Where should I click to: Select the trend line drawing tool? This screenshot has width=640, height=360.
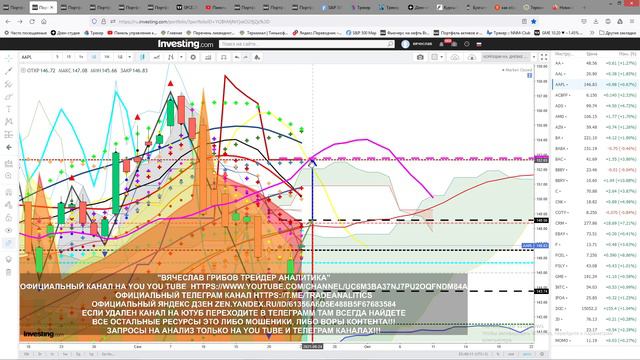(x=9, y=71)
